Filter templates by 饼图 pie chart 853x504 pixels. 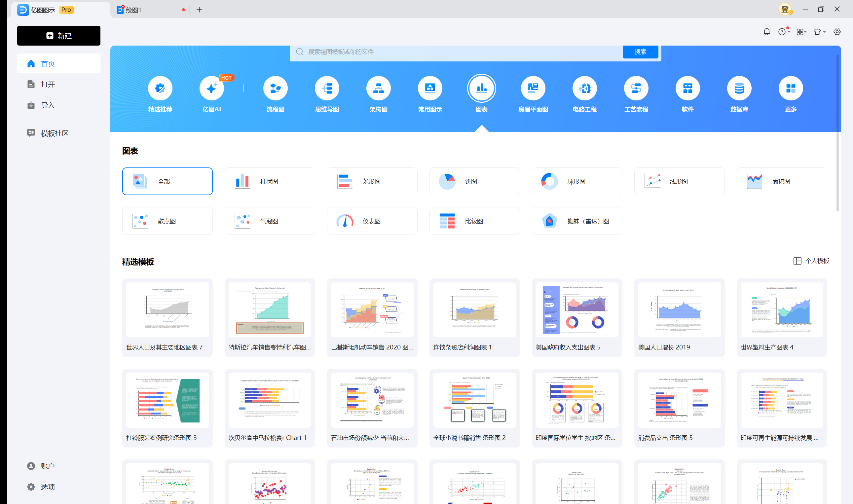[x=474, y=181]
